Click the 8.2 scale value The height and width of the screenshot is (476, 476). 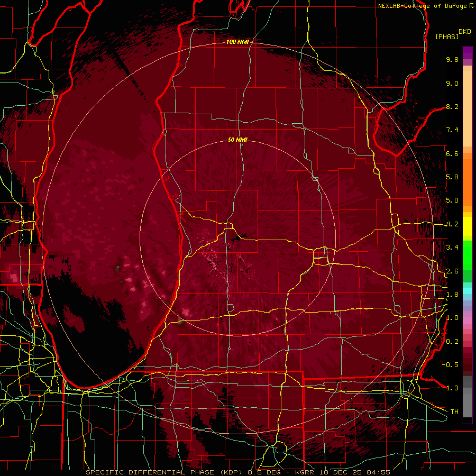pyautogui.click(x=452, y=106)
